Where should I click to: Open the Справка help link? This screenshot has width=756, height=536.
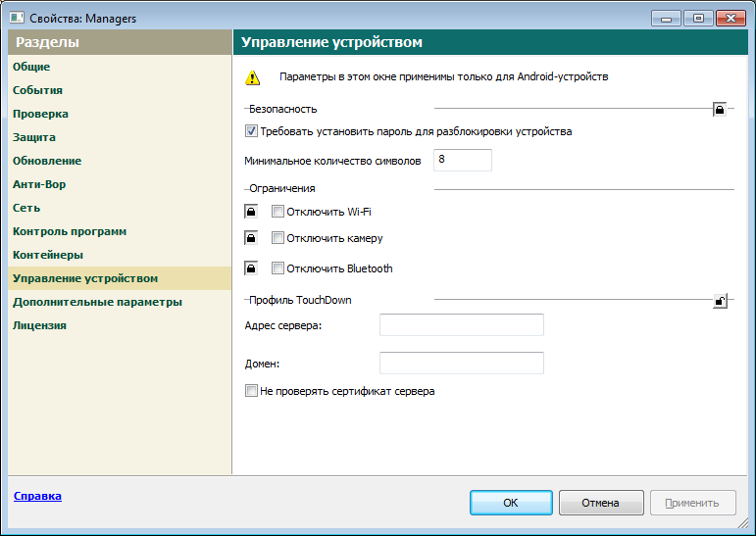click(37, 496)
